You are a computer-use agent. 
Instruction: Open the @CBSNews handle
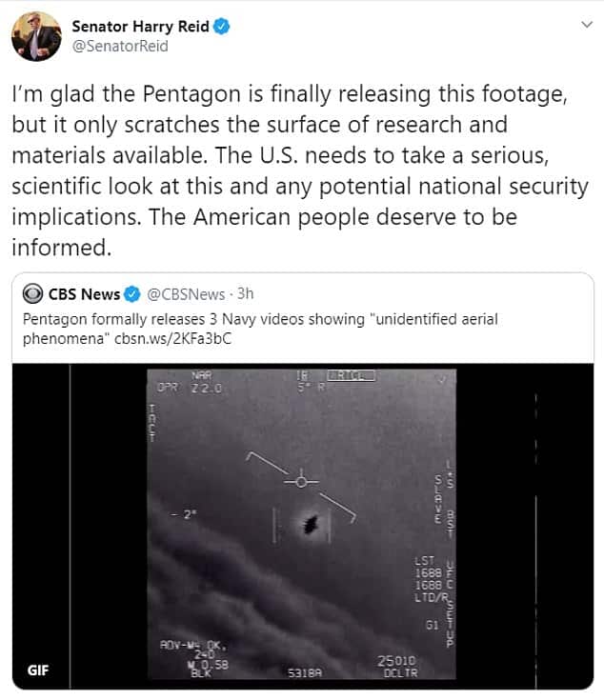tap(186, 294)
